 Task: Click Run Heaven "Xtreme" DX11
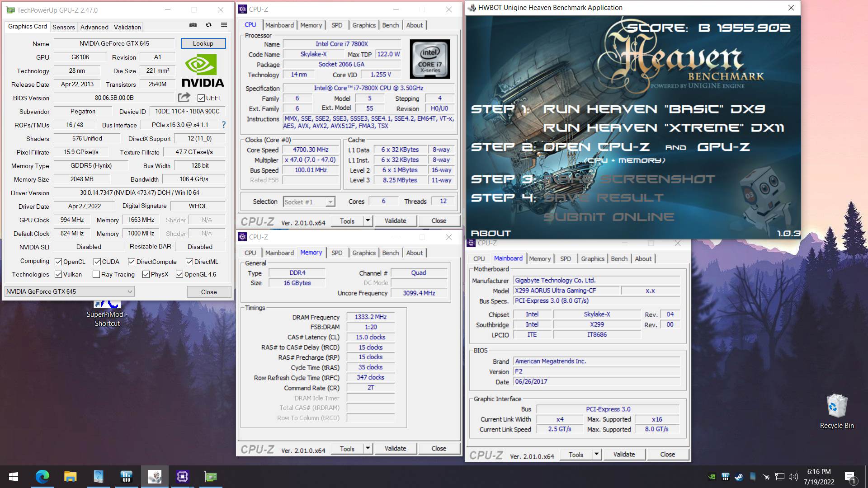coord(663,128)
